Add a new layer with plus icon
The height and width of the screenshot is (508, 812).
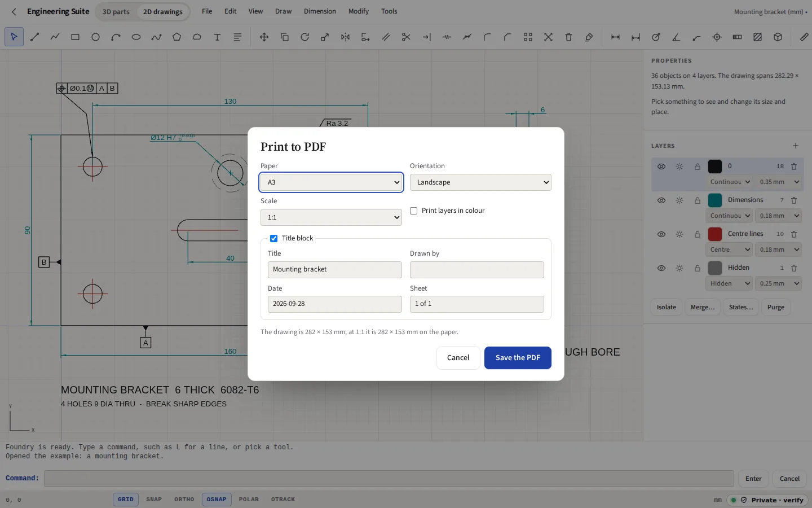[796, 146]
